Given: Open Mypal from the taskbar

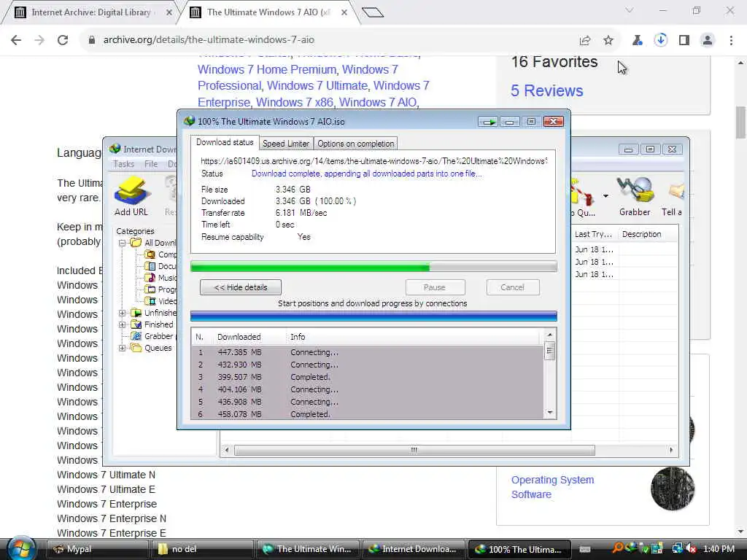Looking at the screenshot, I should pyautogui.click(x=97, y=549).
